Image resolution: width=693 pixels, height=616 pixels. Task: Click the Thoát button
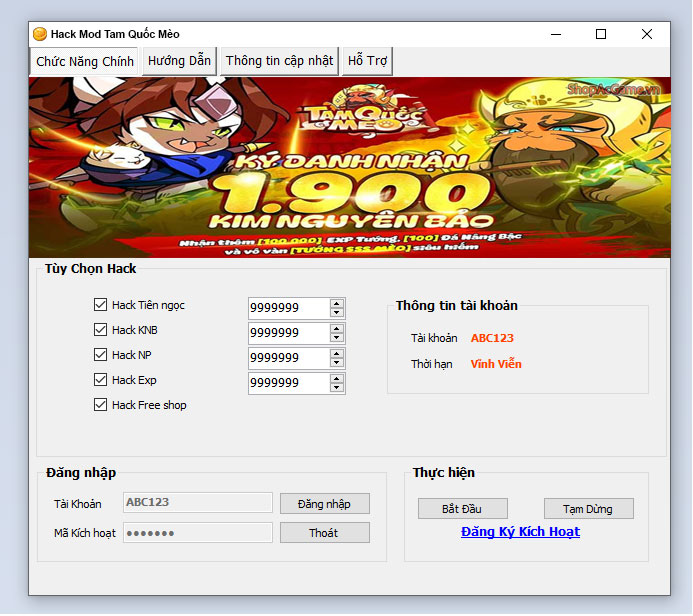click(x=324, y=532)
